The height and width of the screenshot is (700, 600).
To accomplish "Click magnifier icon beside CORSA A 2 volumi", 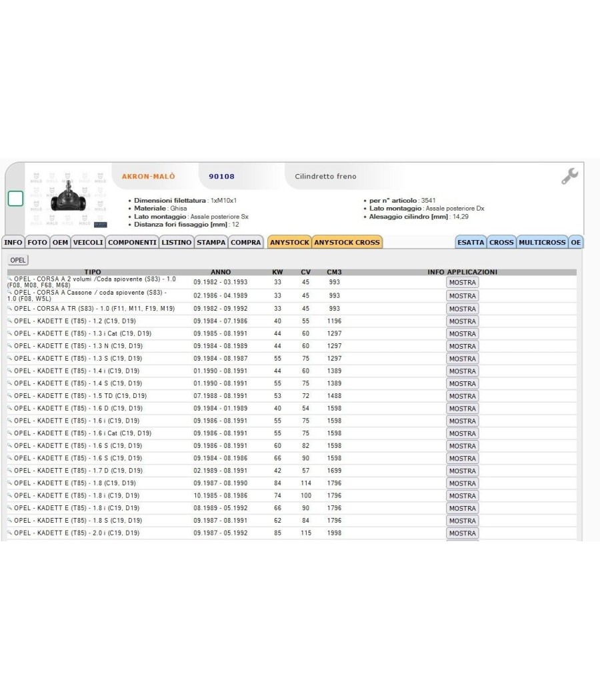I will click(x=10, y=278).
